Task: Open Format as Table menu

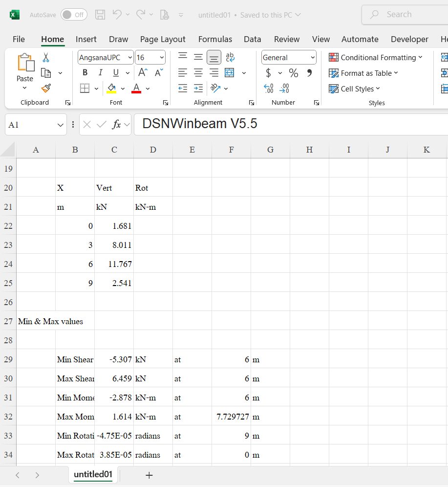Action: pos(363,73)
